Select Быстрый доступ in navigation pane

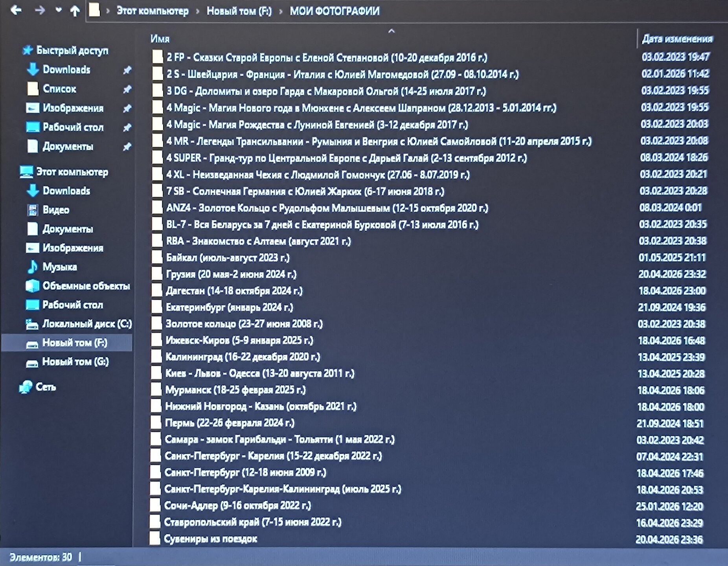click(72, 51)
